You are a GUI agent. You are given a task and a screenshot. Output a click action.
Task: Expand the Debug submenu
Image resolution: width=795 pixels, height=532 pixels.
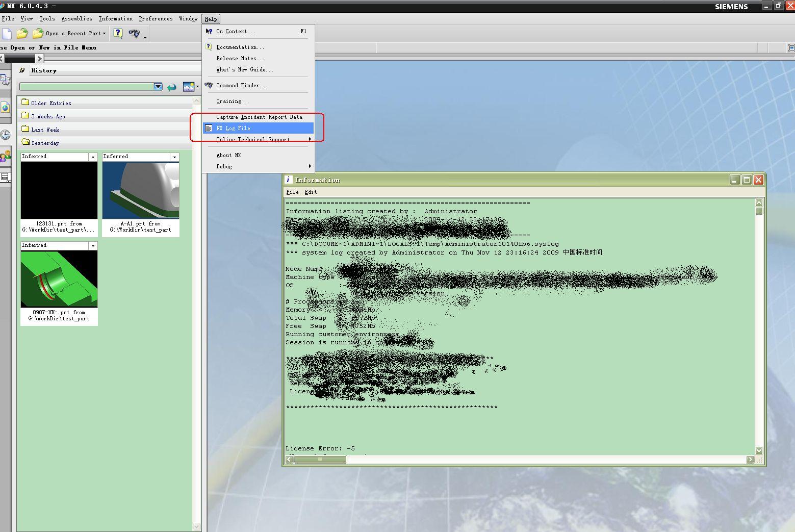pos(258,166)
